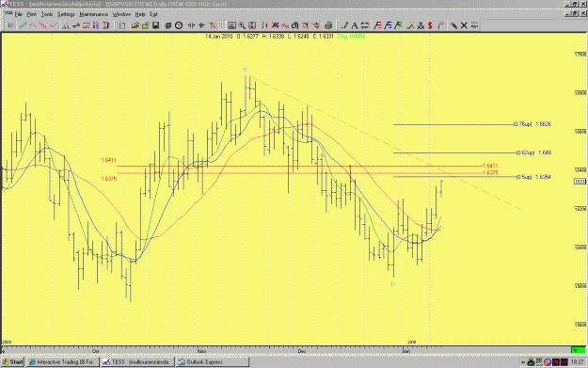Screen dimensions: 588x368
Task: Open the File menu
Action: 19,14
